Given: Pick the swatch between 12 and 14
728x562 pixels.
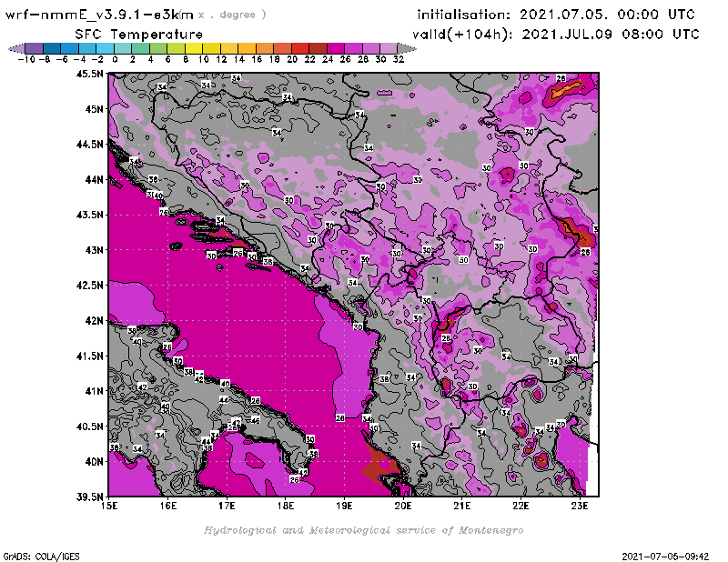Looking at the screenshot, I should click(x=229, y=48).
